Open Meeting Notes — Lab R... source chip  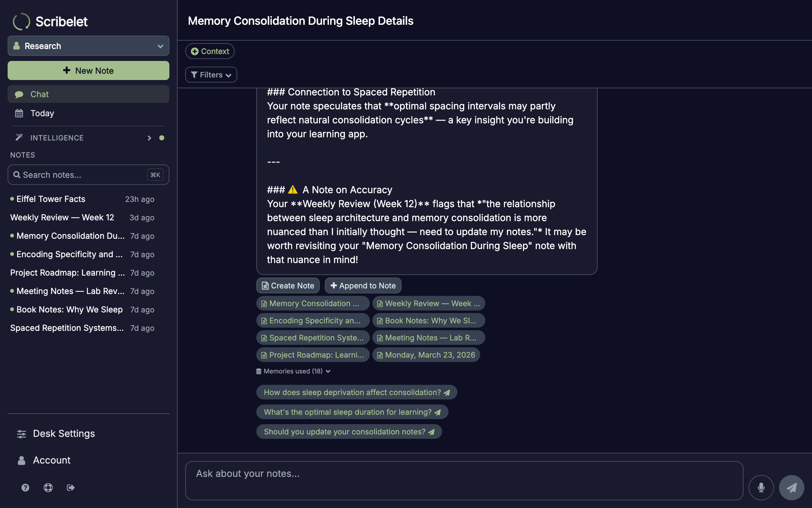(429, 338)
